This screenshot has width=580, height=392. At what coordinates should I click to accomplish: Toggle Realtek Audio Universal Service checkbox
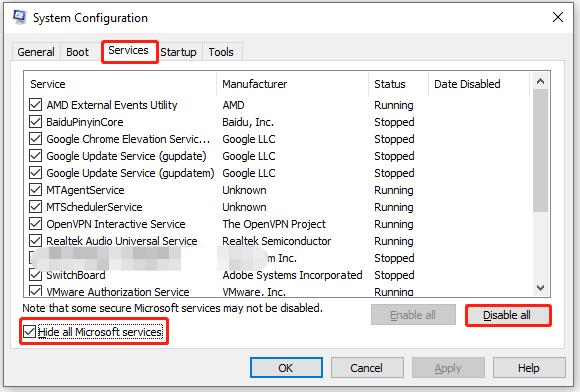tap(36, 241)
